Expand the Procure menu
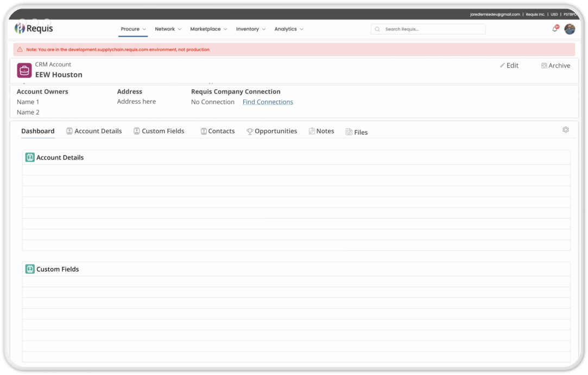This screenshot has width=588, height=375. (x=133, y=29)
